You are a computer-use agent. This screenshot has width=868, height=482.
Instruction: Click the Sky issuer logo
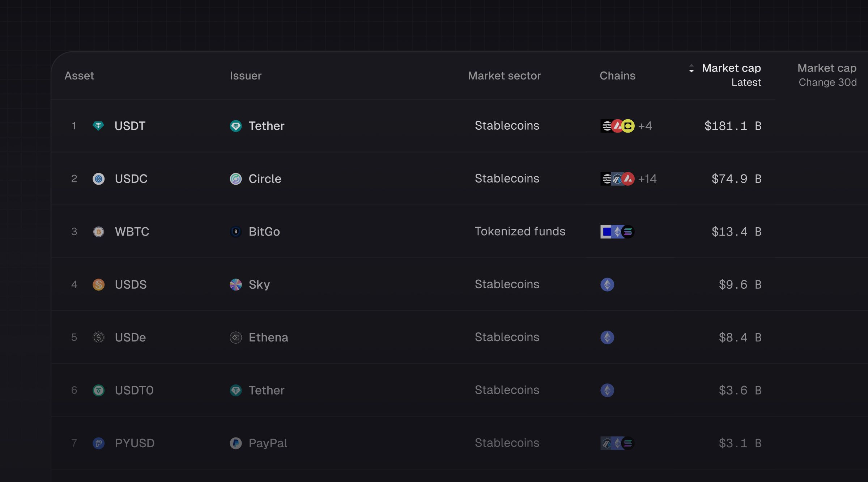(x=235, y=284)
